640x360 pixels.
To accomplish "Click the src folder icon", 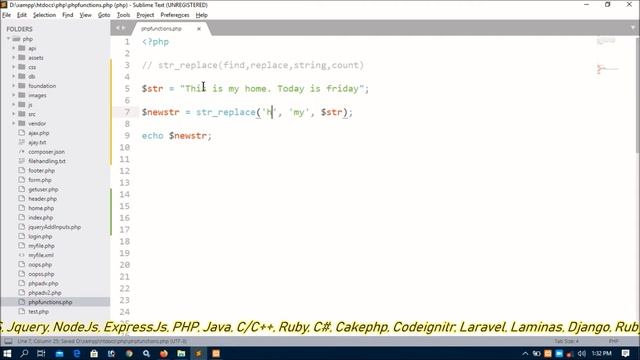I will pyautogui.click(x=22, y=114).
